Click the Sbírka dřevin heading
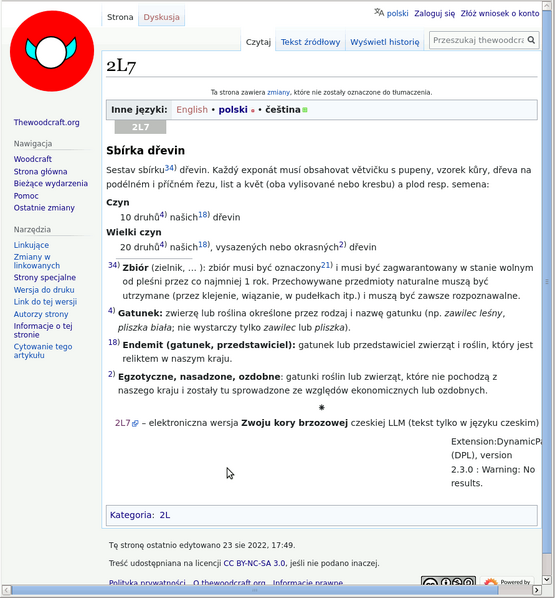 (146, 151)
